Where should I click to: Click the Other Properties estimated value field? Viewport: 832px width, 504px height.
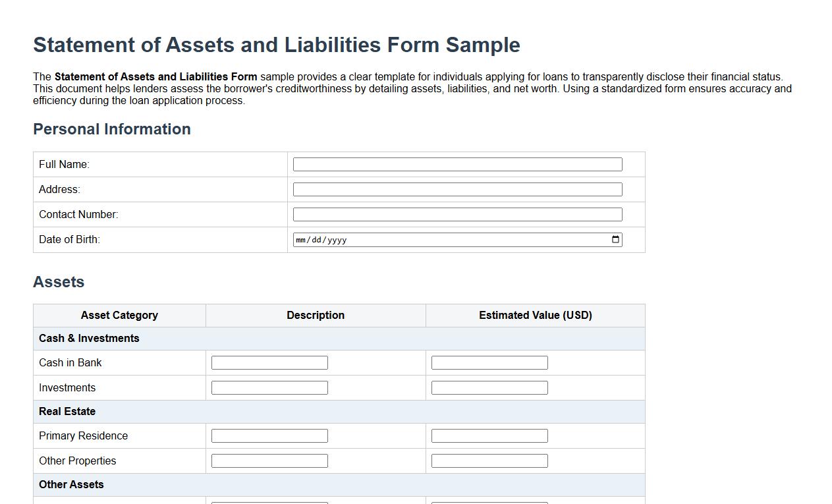489,460
